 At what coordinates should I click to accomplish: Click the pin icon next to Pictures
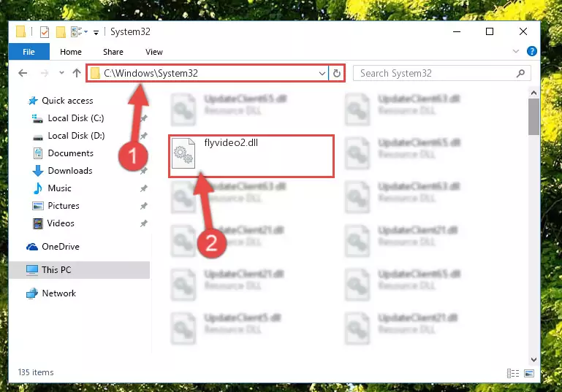tap(143, 206)
